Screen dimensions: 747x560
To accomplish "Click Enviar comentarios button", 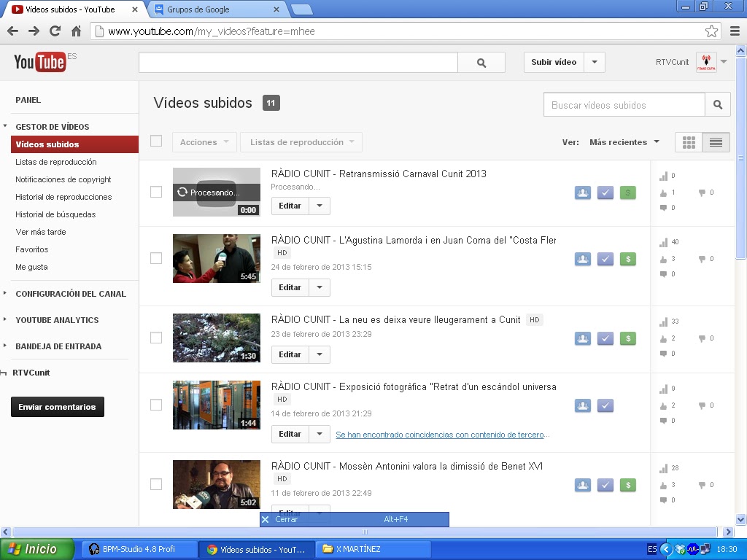I will pos(57,407).
